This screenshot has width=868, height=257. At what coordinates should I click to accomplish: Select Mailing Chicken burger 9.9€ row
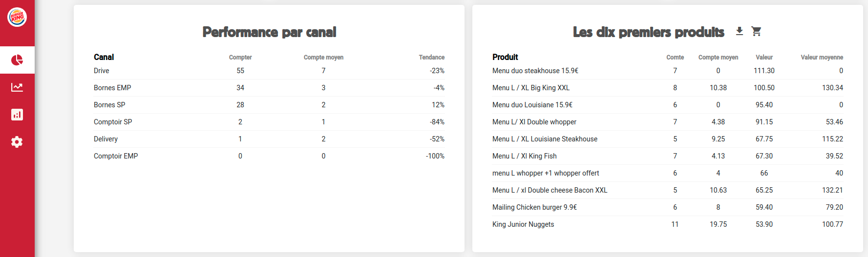(534, 207)
